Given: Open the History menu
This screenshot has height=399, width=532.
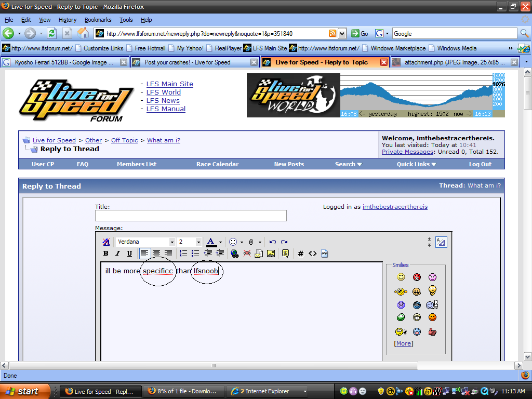Looking at the screenshot, I should [x=68, y=20].
